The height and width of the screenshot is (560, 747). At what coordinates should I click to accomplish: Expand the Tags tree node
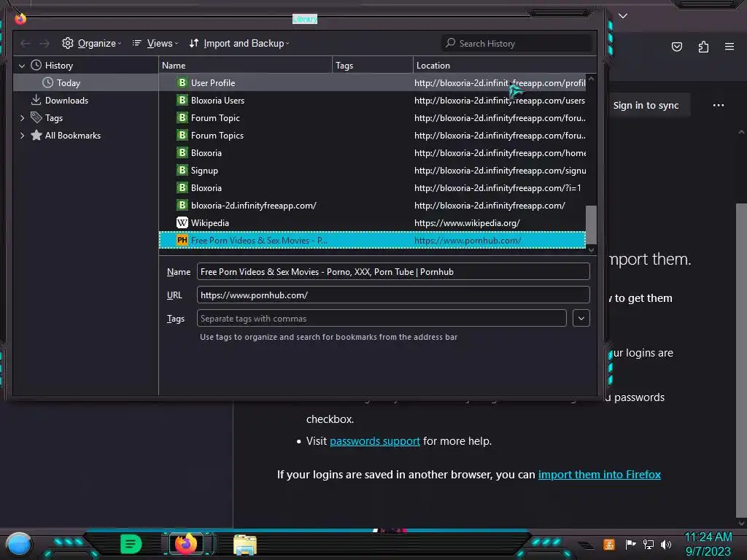[x=22, y=118]
